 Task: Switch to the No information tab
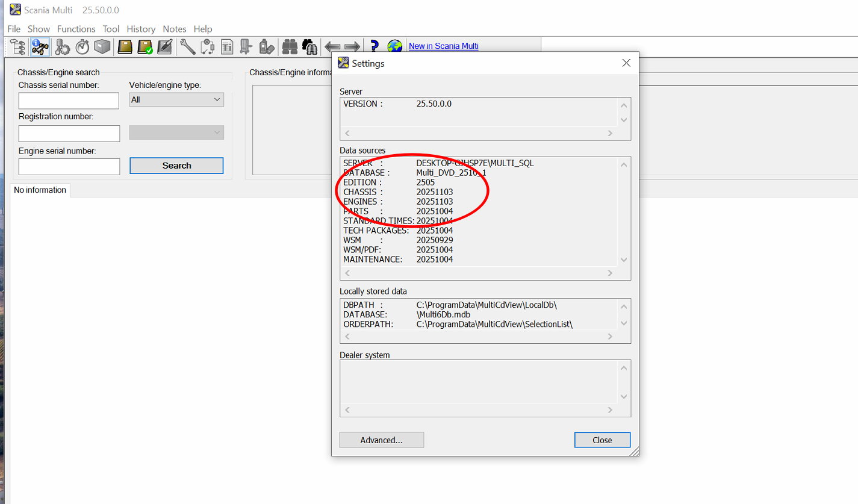[40, 190]
